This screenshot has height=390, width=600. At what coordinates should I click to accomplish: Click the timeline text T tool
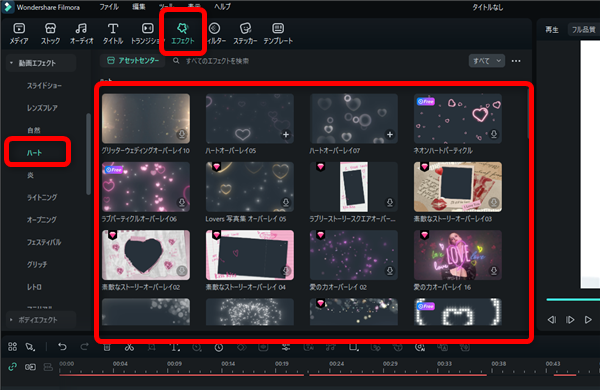tap(174, 347)
